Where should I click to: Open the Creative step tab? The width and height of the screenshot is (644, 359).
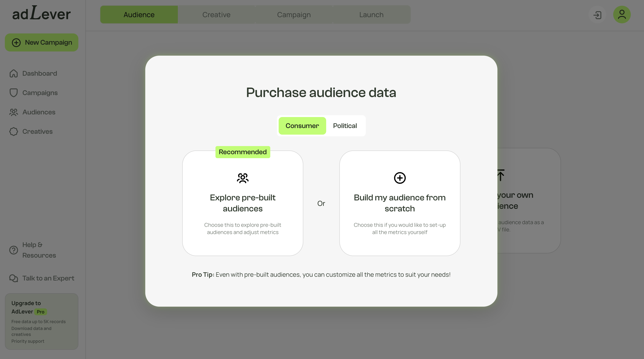pyautogui.click(x=216, y=15)
